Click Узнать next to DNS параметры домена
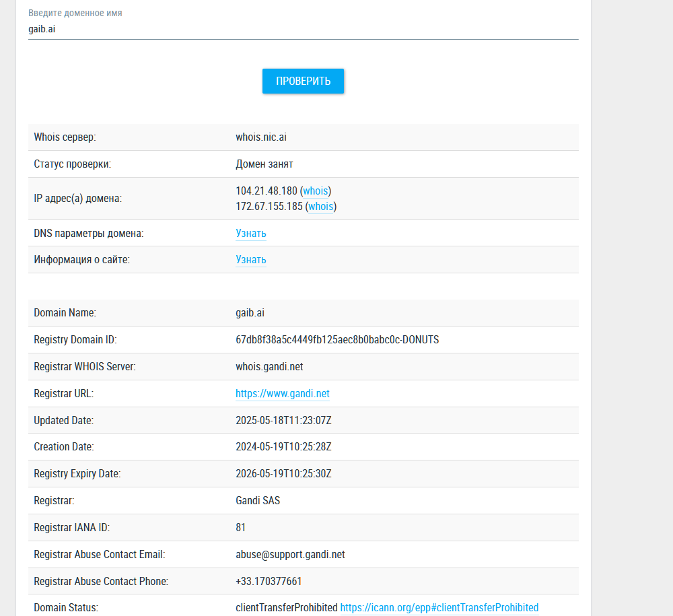The height and width of the screenshot is (616, 673). [x=250, y=234]
